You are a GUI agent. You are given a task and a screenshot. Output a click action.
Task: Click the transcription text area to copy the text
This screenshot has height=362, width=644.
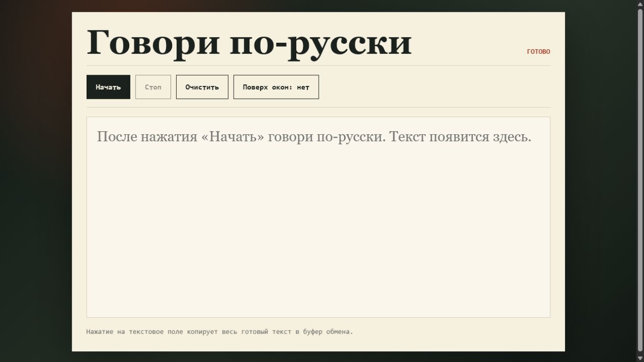318,217
